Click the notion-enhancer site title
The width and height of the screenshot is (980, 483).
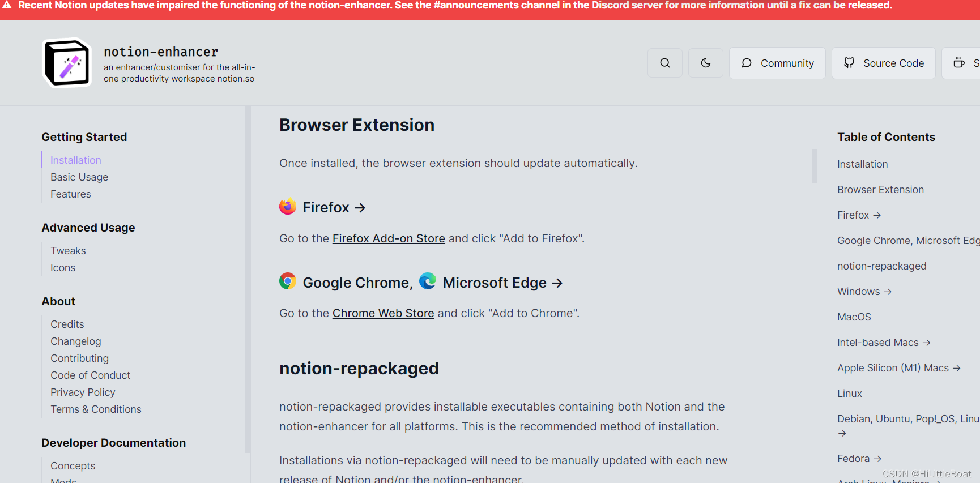click(161, 52)
